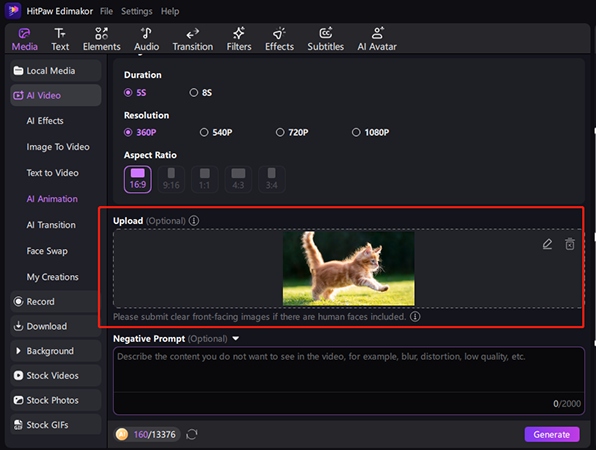Open the Audio tab
The width and height of the screenshot is (596, 450).
click(146, 39)
